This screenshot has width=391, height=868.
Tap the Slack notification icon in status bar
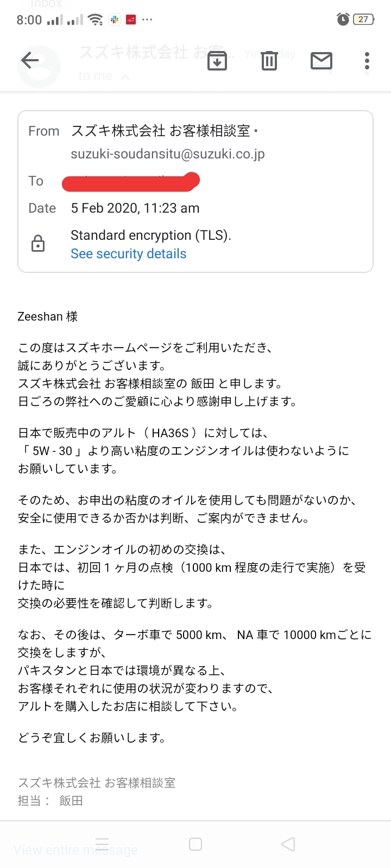click(x=115, y=20)
